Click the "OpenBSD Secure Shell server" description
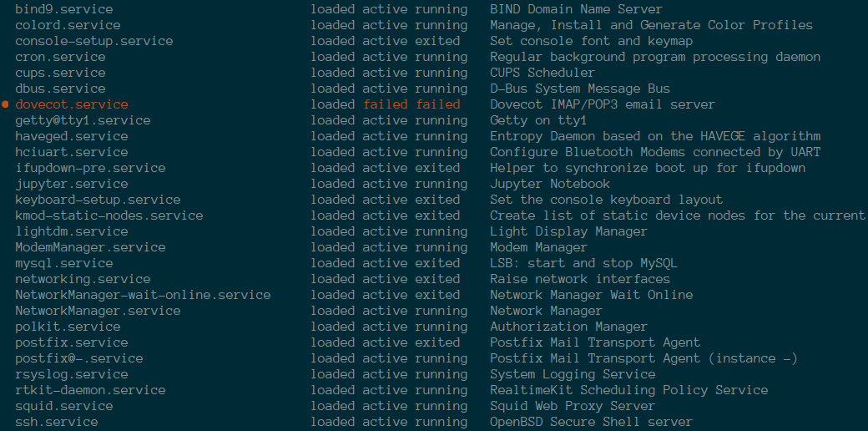The height and width of the screenshot is (431, 868). [591, 422]
